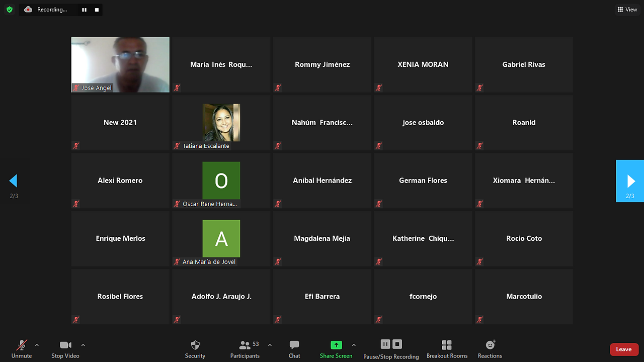
Task: Click muted mic icon on Aníbal Hernández tile
Action: pos(278,204)
